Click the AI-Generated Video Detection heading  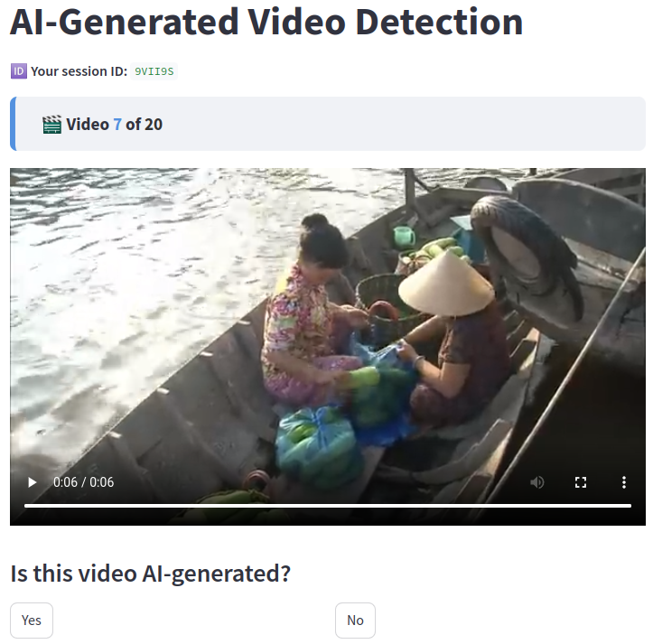tap(266, 22)
